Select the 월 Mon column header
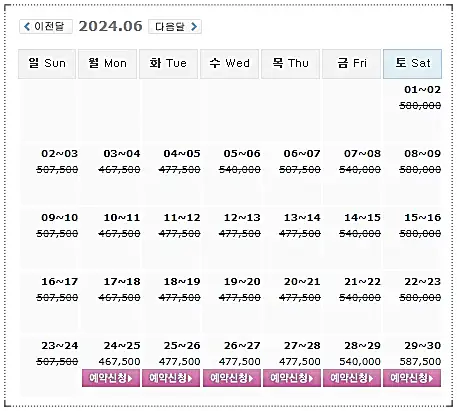Screen dimensions: 457x411 point(107,64)
